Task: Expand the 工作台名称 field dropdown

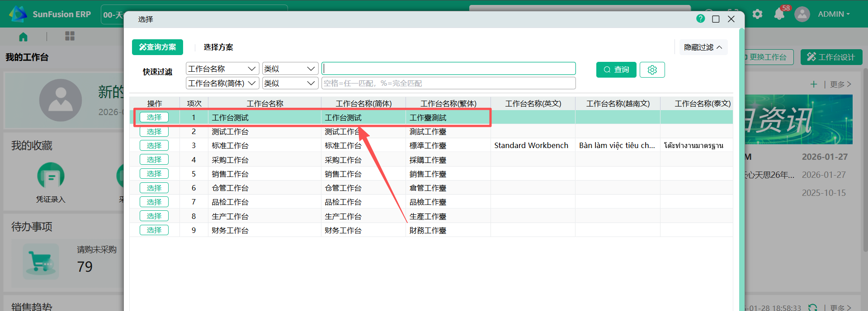Action: 222,69
